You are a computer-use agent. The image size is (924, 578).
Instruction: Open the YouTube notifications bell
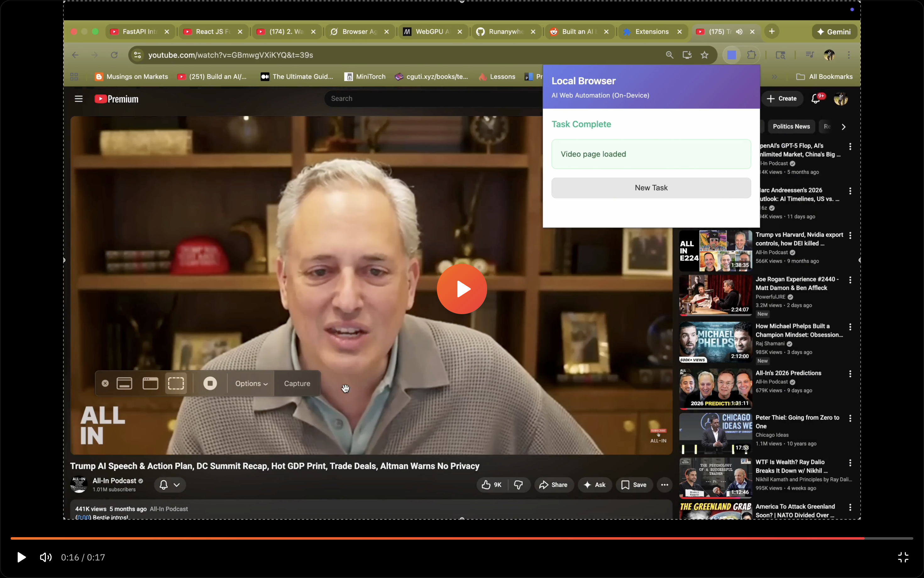click(x=815, y=99)
